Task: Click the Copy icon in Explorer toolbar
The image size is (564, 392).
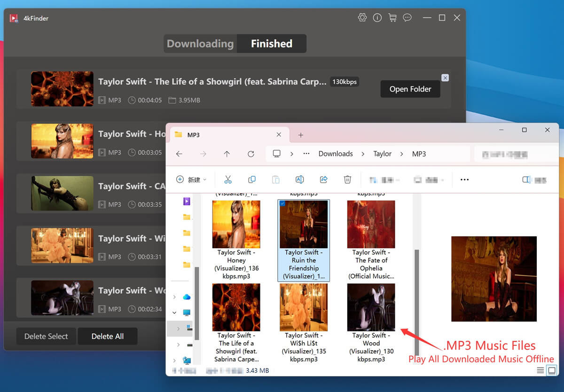Action: [252, 179]
